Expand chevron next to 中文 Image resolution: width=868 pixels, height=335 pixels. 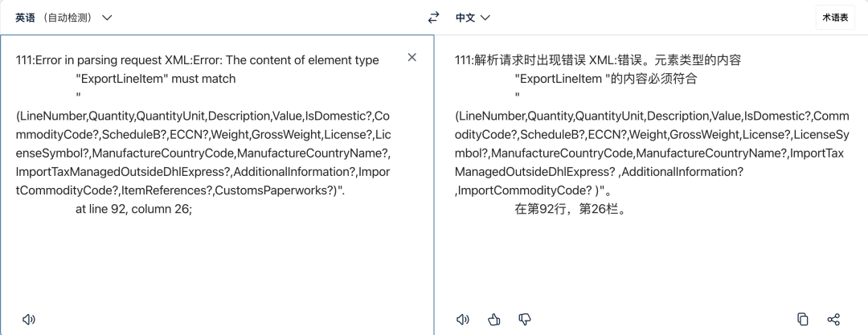pos(485,18)
